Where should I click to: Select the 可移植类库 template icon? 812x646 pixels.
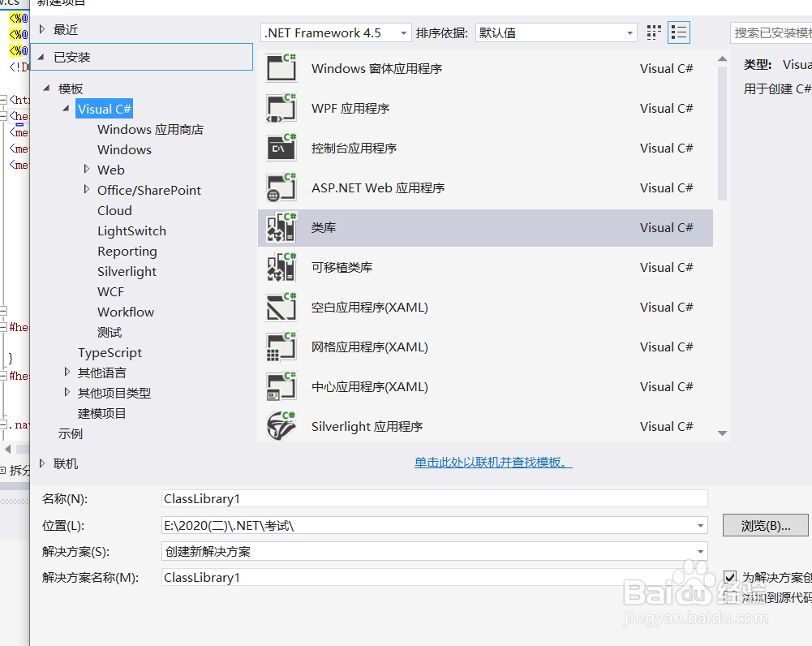click(x=281, y=267)
